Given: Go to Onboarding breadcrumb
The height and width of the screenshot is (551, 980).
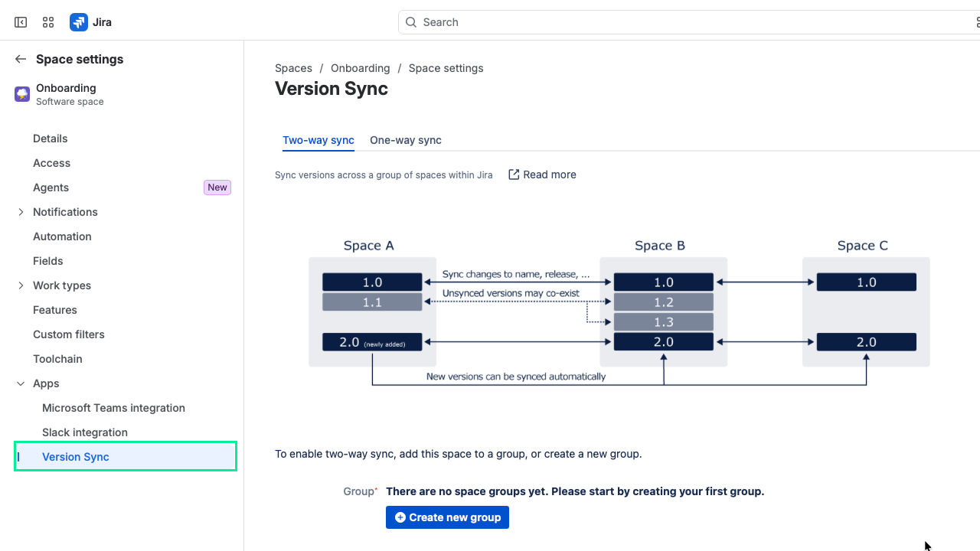Looking at the screenshot, I should coord(361,68).
